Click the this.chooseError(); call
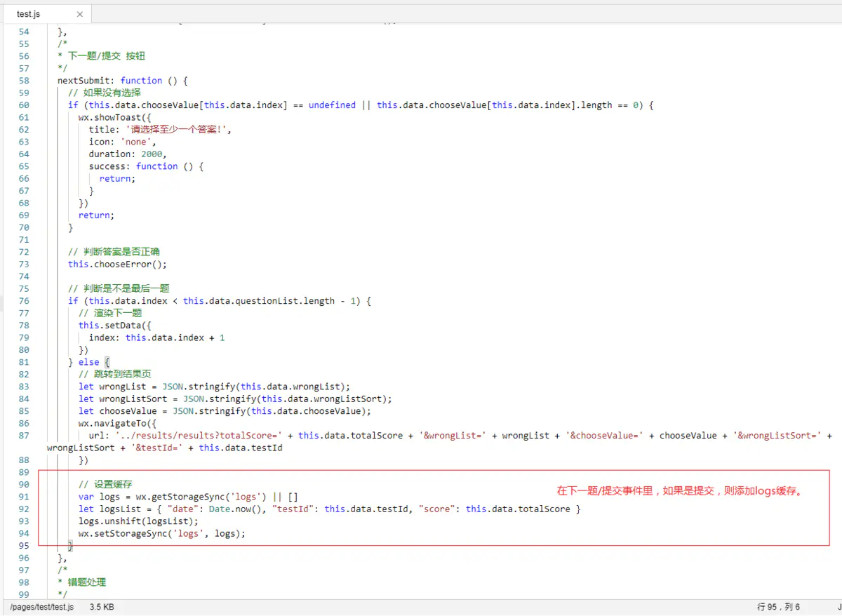Screen dimensions: 842x616 coord(118,265)
